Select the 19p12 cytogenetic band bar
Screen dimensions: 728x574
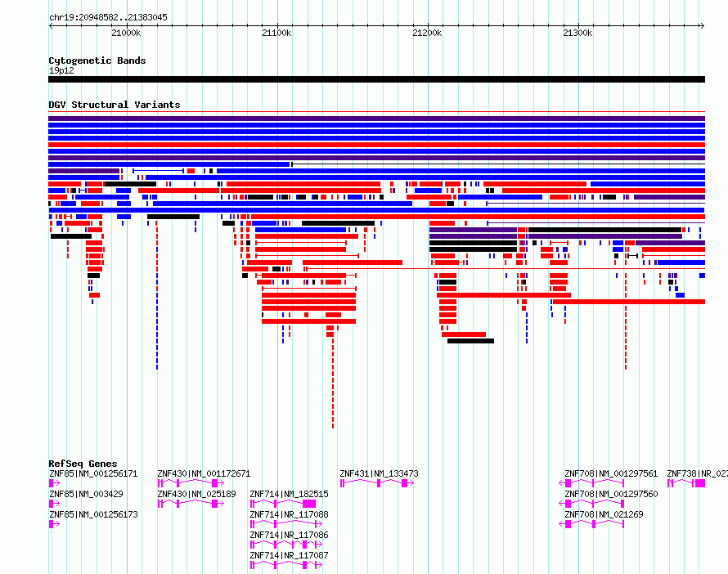click(376, 79)
